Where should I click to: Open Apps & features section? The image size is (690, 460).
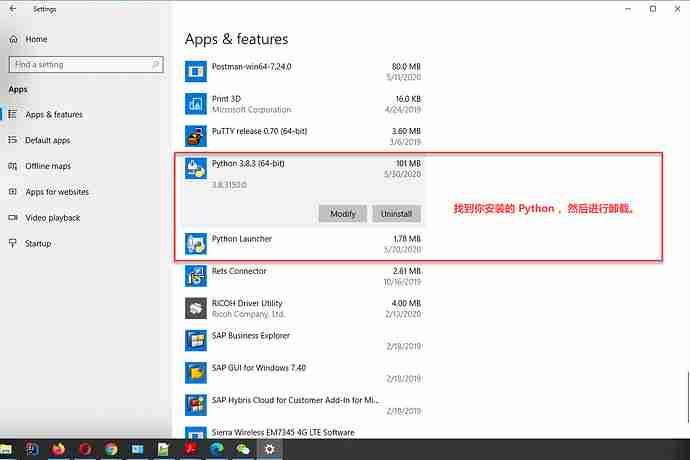pyautogui.click(x=45, y=114)
